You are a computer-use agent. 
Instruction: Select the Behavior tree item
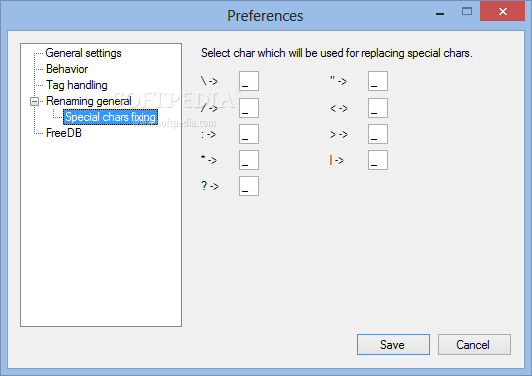click(67, 69)
